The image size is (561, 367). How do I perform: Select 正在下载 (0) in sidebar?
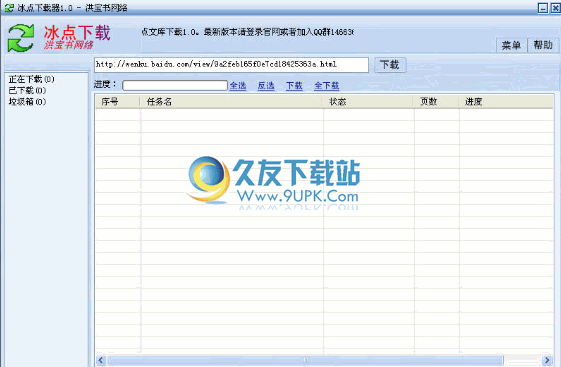point(31,79)
